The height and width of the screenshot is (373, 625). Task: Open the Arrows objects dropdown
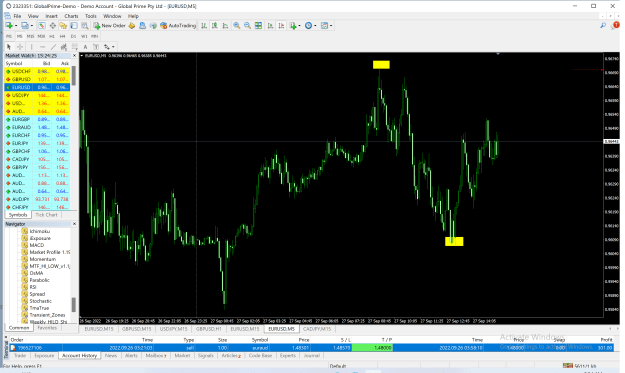(x=113, y=47)
